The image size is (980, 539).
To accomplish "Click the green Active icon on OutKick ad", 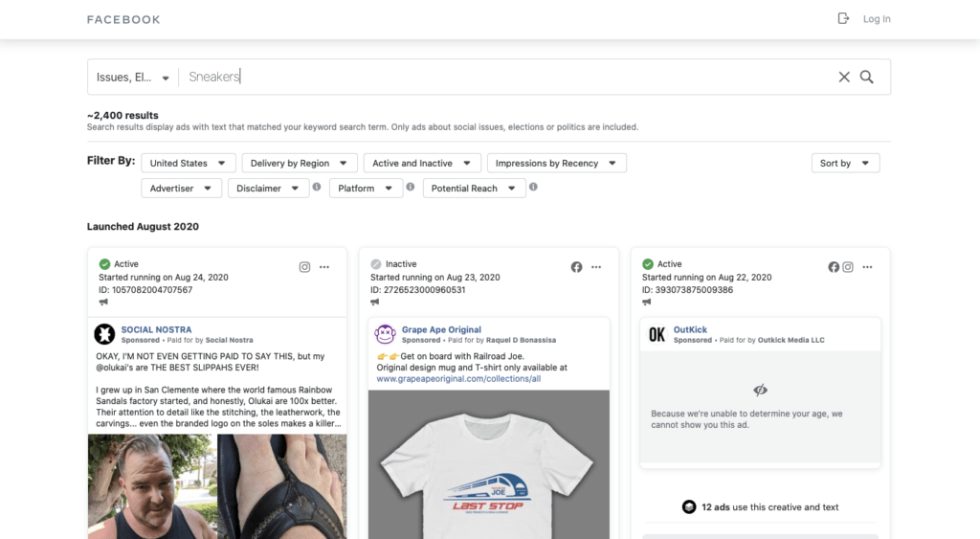I will pos(648,264).
